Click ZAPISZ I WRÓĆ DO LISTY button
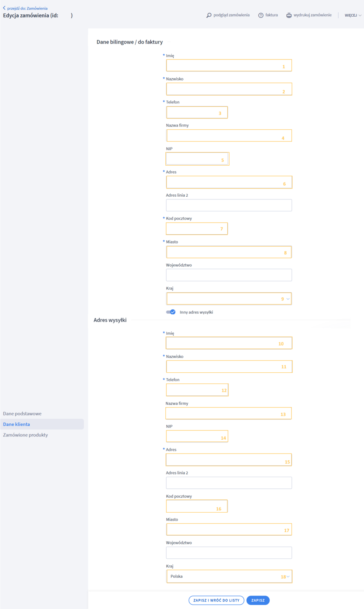The image size is (364, 609). [216, 600]
